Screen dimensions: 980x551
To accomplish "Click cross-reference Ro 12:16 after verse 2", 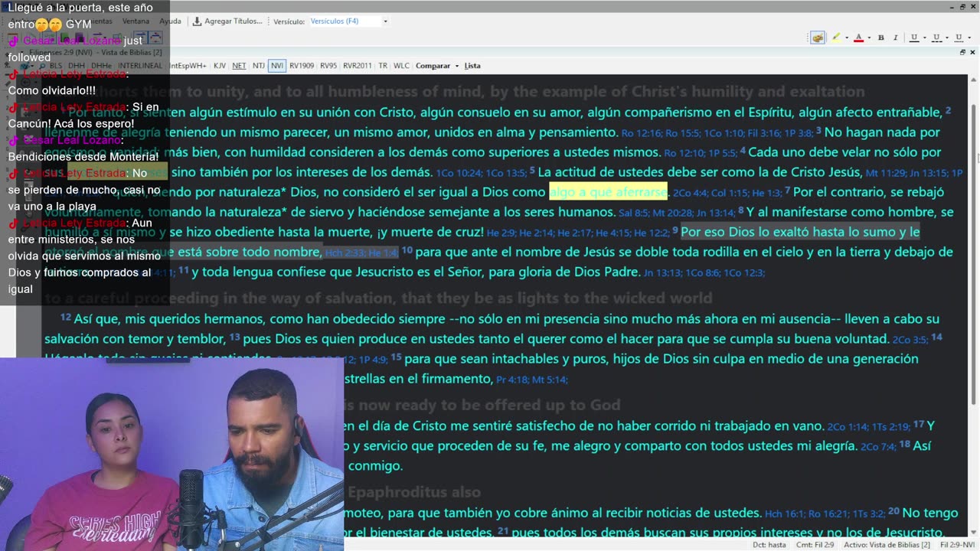I will [641, 133].
